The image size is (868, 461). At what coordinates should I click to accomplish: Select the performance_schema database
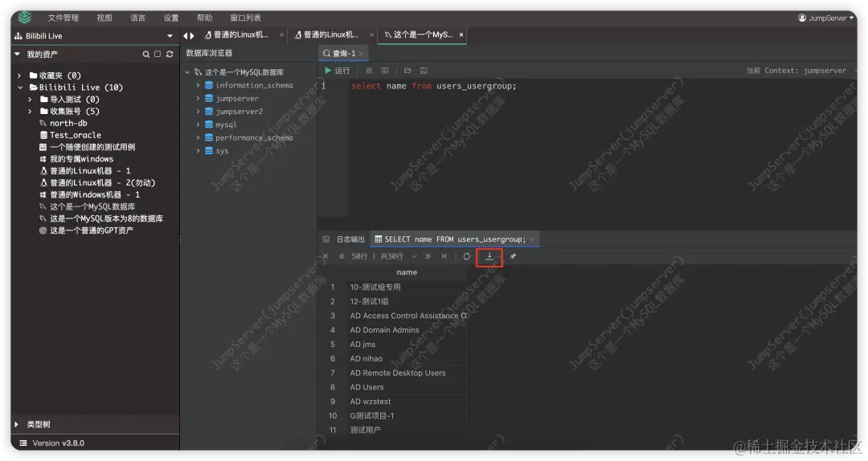click(254, 138)
